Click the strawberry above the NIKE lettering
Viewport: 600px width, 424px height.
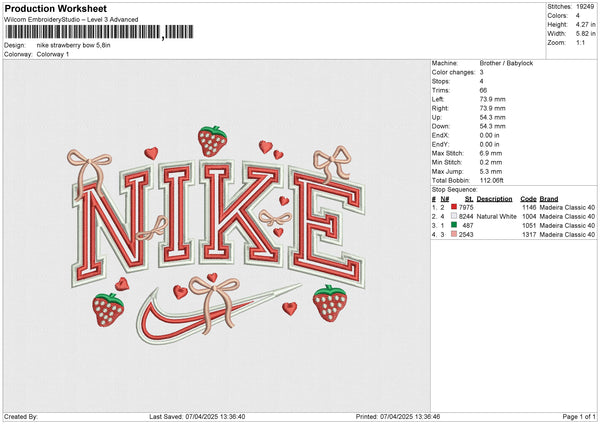211,141
